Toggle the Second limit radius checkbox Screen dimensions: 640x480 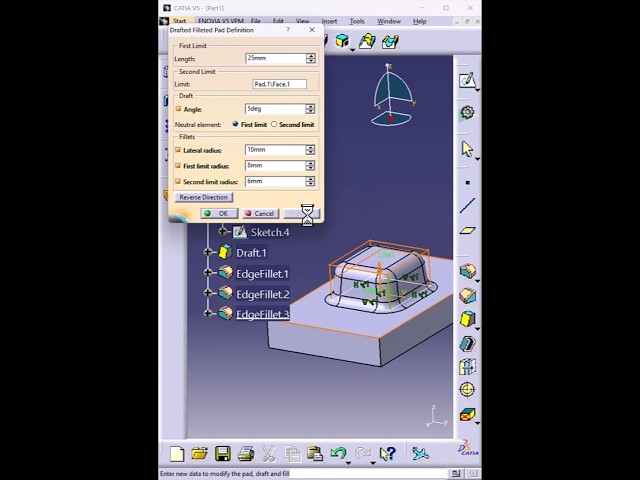[178, 181]
